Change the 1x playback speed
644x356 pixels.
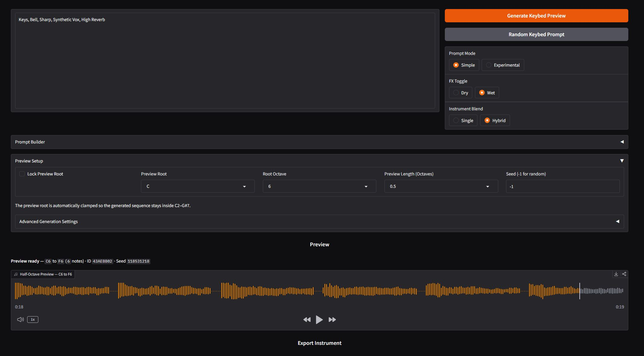click(33, 320)
